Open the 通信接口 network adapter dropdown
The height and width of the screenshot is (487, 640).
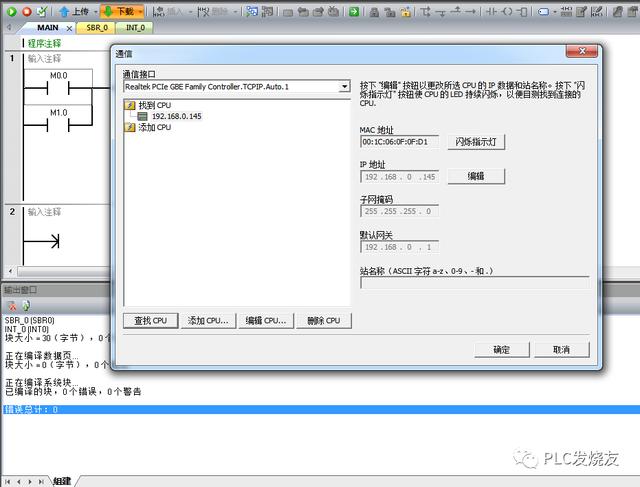[344, 87]
